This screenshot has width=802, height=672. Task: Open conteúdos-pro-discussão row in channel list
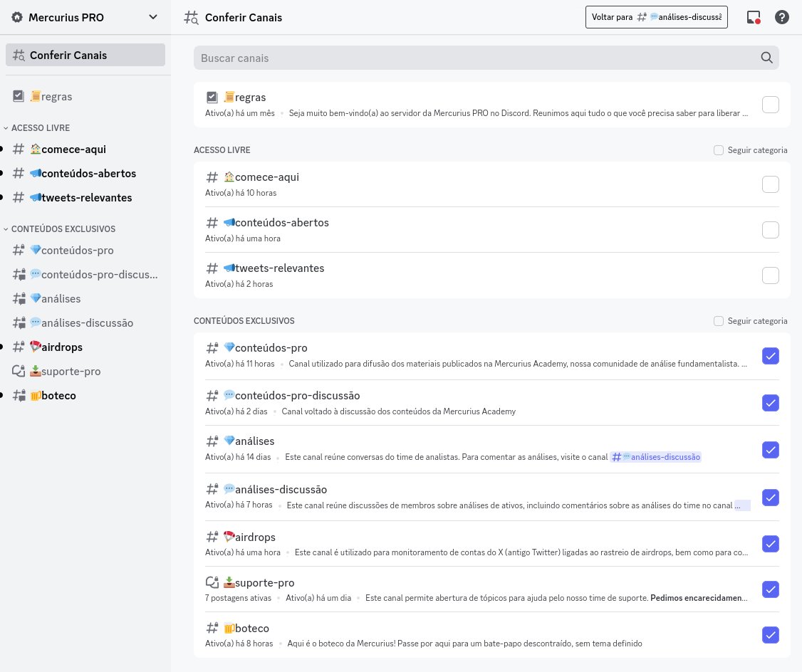pyautogui.click(x=491, y=403)
